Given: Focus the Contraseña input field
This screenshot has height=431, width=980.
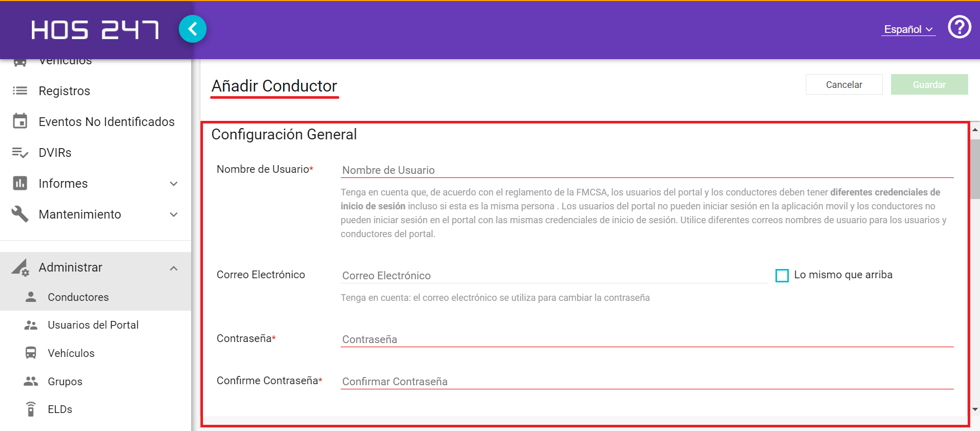Looking at the screenshot, I should (647, 339).
